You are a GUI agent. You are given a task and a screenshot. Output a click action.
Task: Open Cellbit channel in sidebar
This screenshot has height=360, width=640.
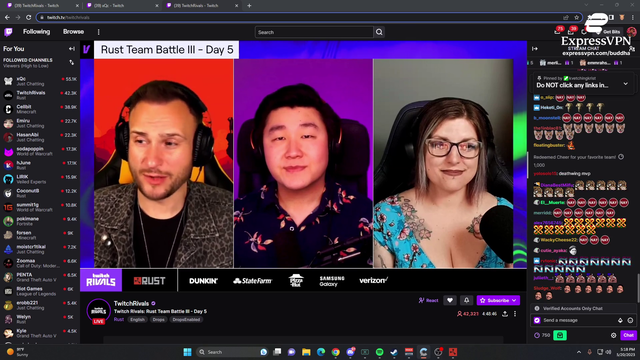click(x=40, y=109)
